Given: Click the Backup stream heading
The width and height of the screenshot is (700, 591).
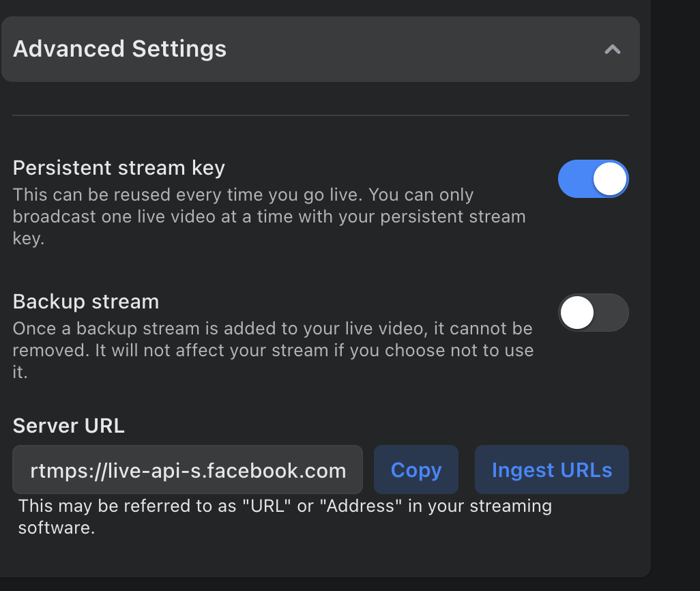Looking at the screenshot, I should [86, 302].
